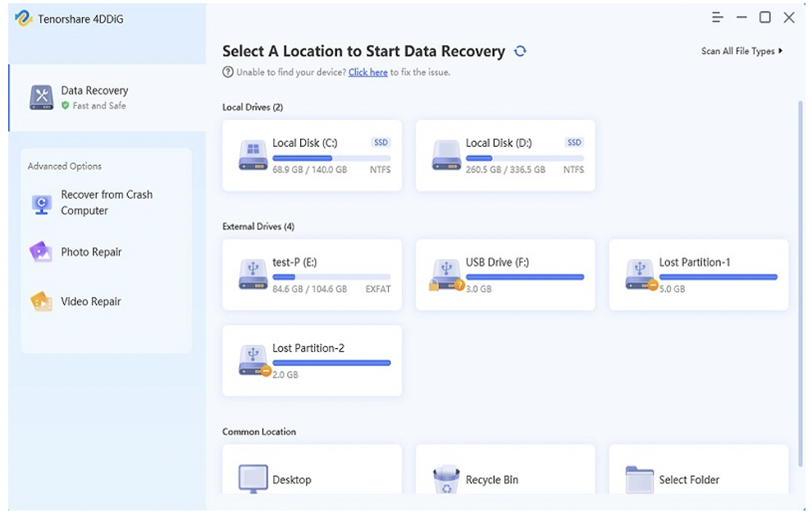This screenshot has height=522, width=812.
Task: Click the Tenorshare 4DDiG logo icon
Action: 23,18
